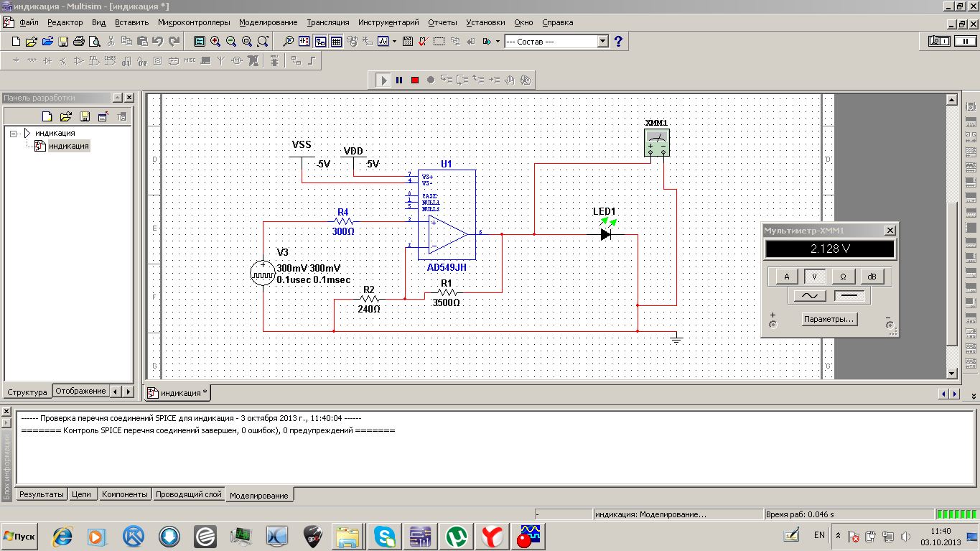Screen dimensions: 980x551
Task: Open the Результаты tab
Action: click(x=42, y=494)
